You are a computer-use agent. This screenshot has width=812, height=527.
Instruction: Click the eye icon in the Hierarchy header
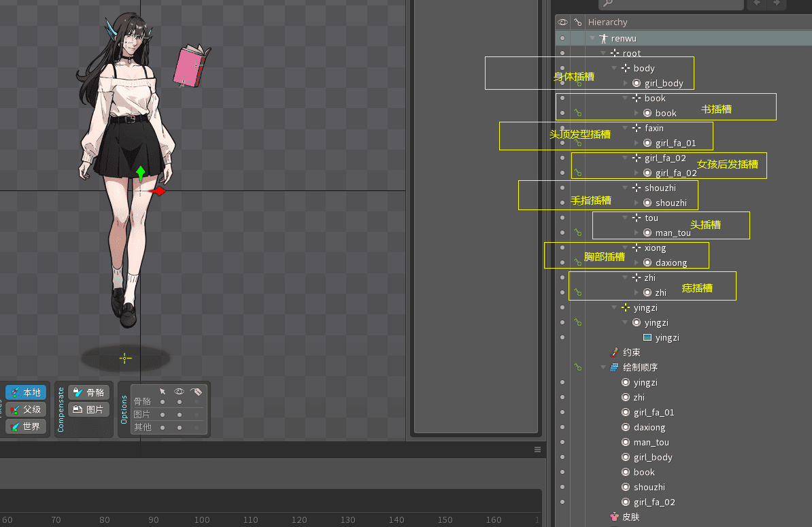[x=562, y=22]
